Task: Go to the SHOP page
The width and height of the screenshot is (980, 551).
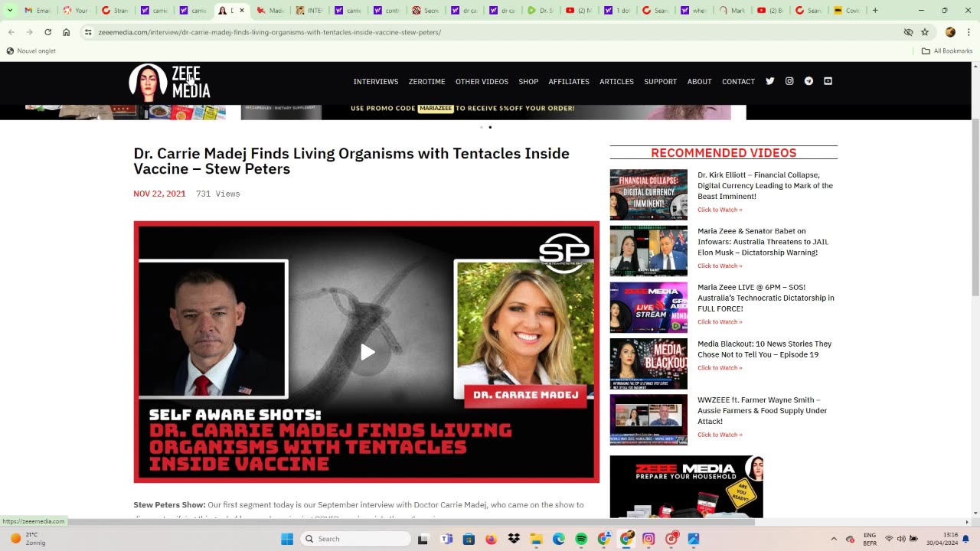Action: pyautogui.click(x=528, y=82)
